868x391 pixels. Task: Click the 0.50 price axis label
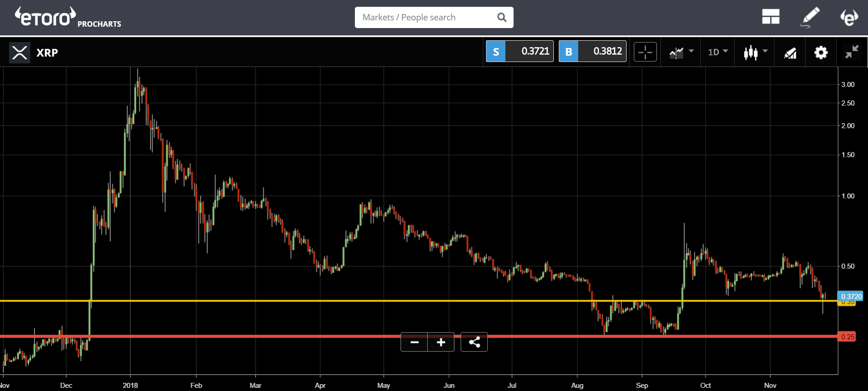point(848,266)
